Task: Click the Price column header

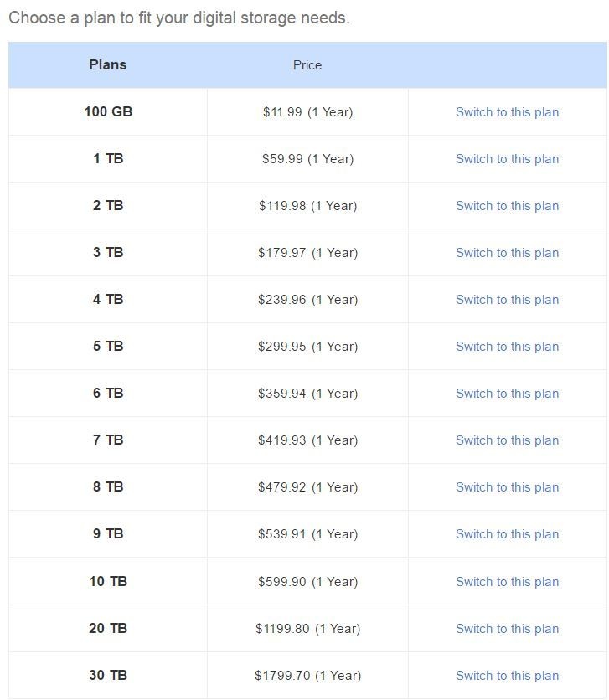Action: point(307,65)
